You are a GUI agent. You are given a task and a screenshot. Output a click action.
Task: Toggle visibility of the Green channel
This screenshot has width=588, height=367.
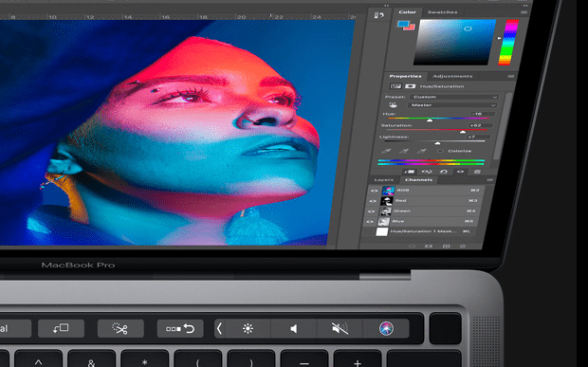click(x=371, y=211)
